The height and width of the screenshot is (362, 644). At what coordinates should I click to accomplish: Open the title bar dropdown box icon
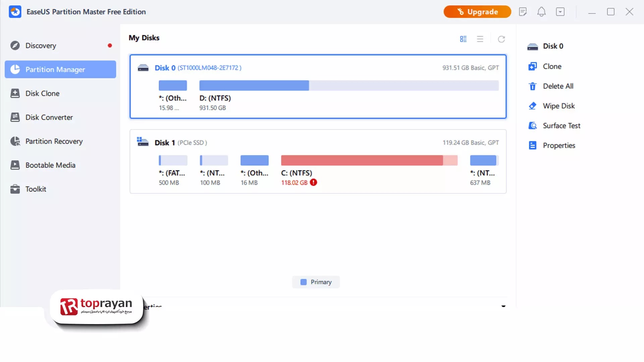560,12
